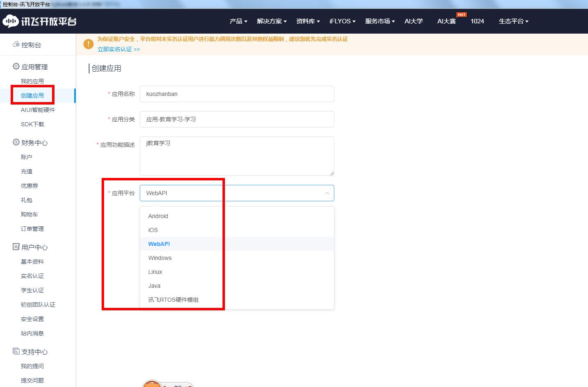Click the iFlytek open platform logo

(39, 21)
